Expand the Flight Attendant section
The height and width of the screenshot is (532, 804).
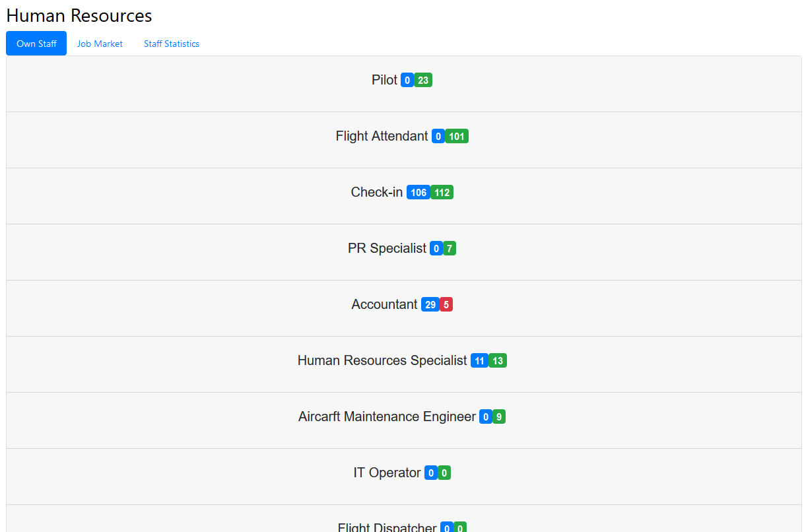tap(404, 140)
